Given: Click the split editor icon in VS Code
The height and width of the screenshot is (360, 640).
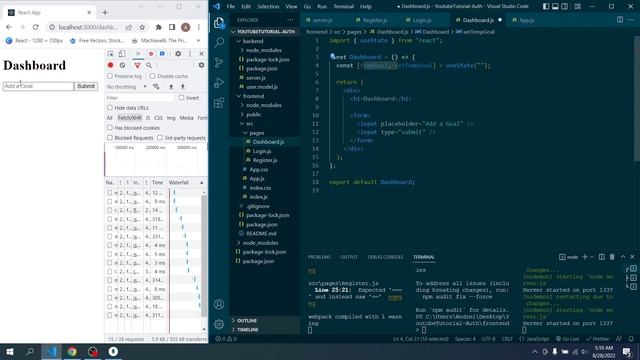Looking at the screenshot, I should (x=620, y=20).
